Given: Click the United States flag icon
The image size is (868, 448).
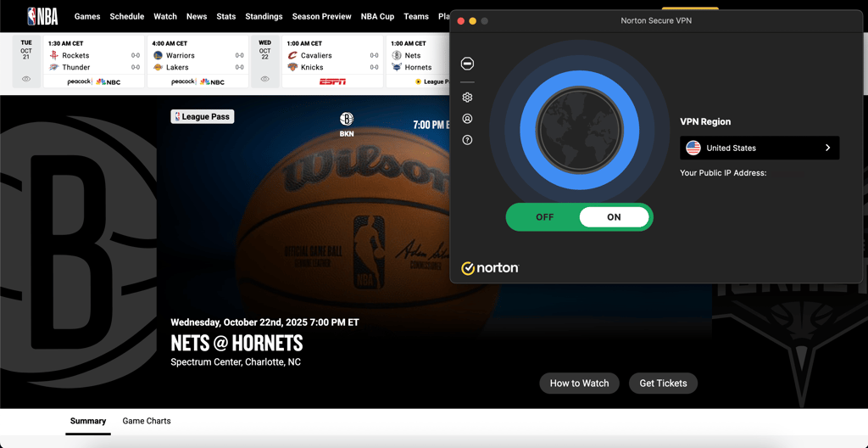Looking at the screenshot, I should pyautogui.click(x=693, y=148).
